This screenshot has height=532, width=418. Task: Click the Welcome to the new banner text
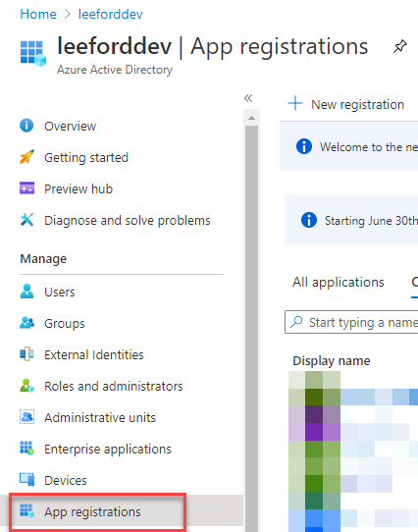tap(369, 147)
